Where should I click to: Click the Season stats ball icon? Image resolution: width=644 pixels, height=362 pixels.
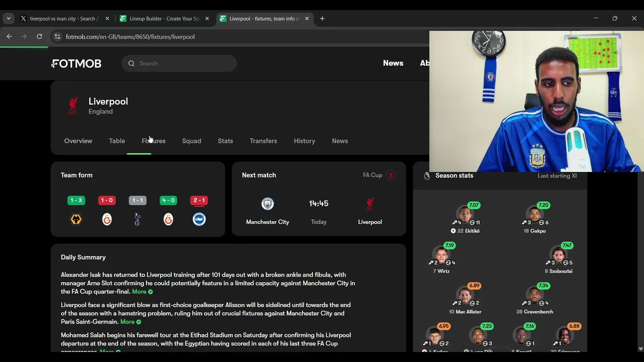[427, 176]
